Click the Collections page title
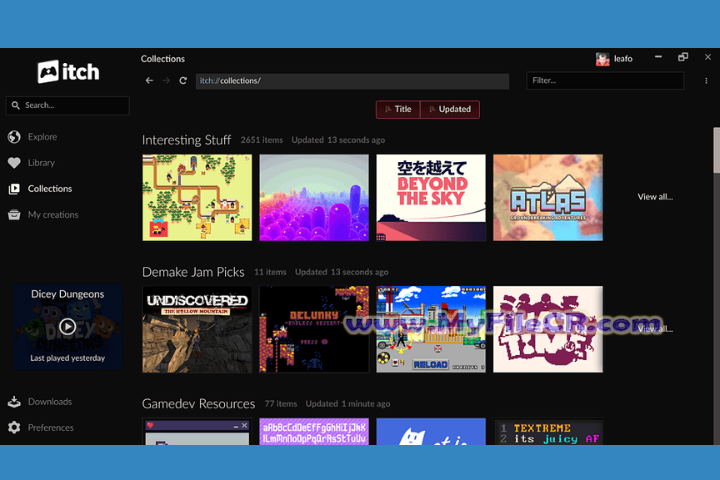Screen dimensions: 720x480 coord(163,59)
